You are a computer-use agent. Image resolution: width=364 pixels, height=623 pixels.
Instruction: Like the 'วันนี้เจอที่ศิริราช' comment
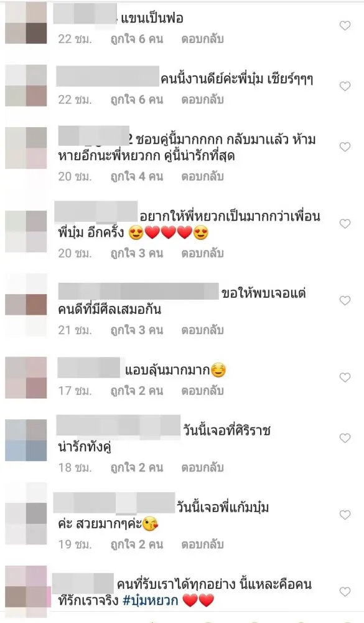pos(345,438)
